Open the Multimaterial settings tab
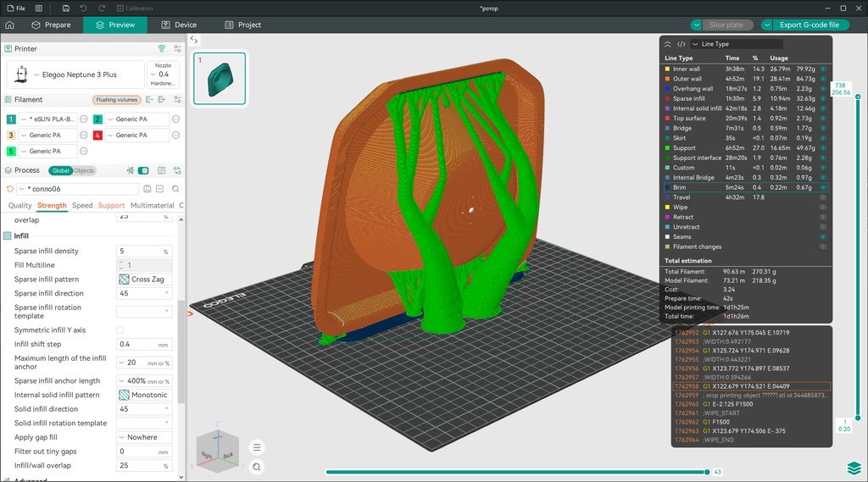The image size is (868, 482). coord(153,205)
